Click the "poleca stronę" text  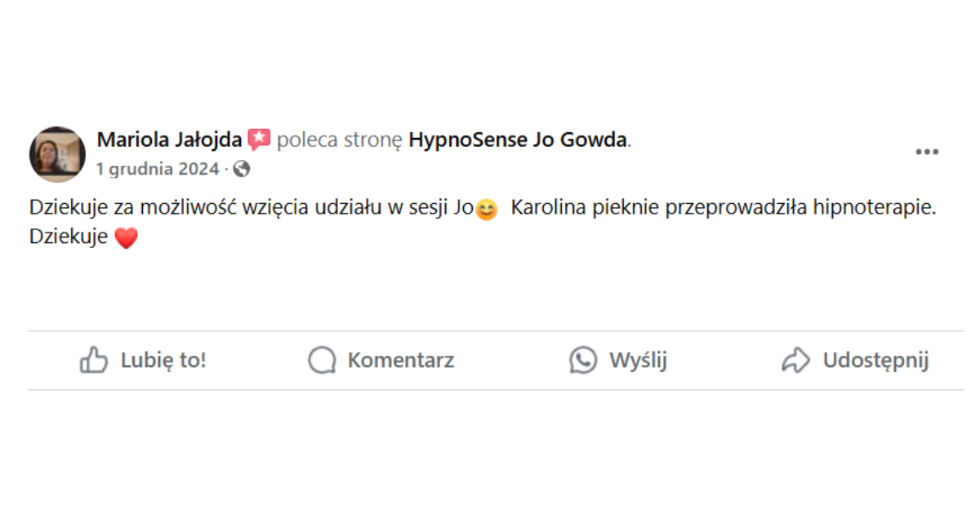point(339,140)
